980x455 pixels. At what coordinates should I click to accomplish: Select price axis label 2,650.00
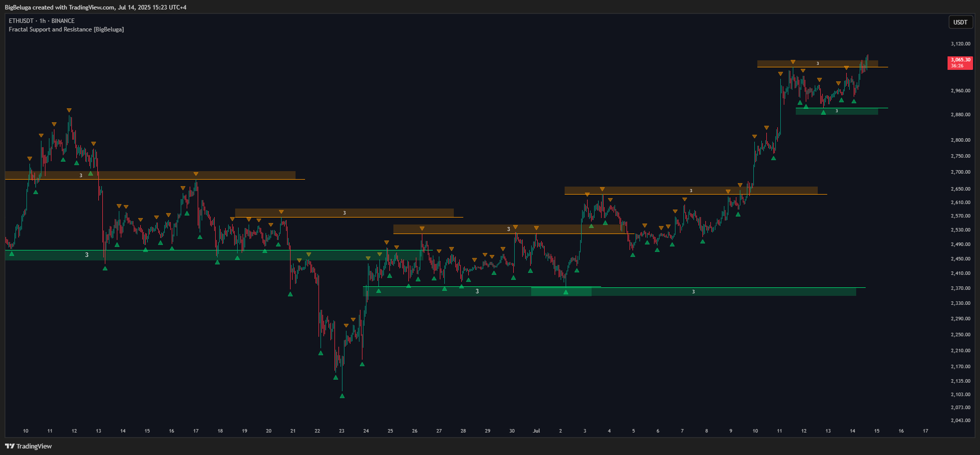tap(961, 189)
